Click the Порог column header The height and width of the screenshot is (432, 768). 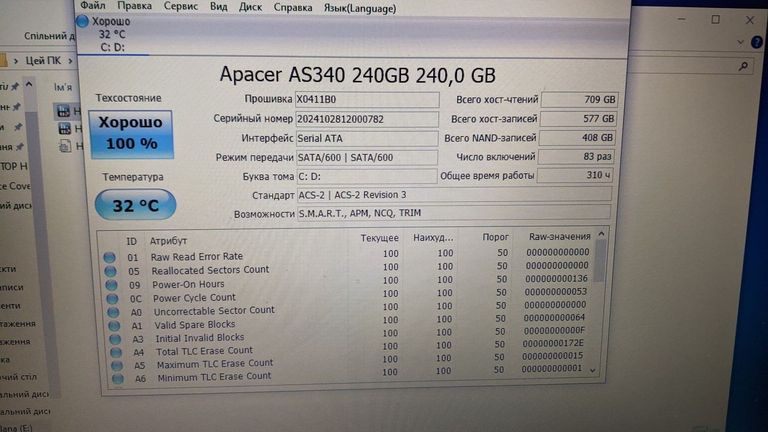495,237
